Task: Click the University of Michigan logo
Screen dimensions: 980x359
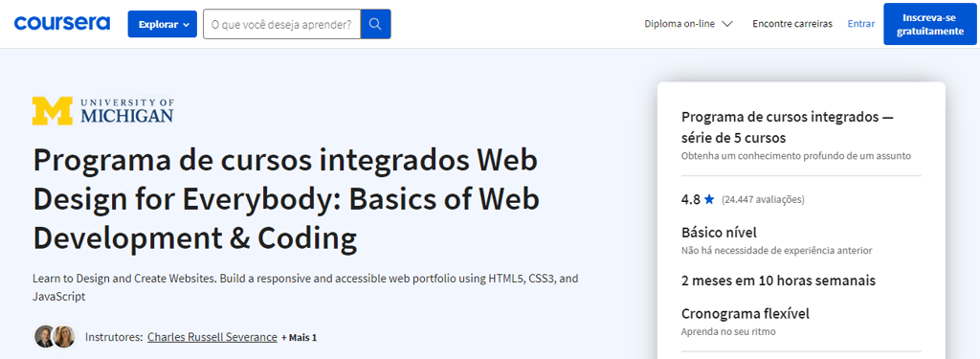Action: [x=103, y=111]
